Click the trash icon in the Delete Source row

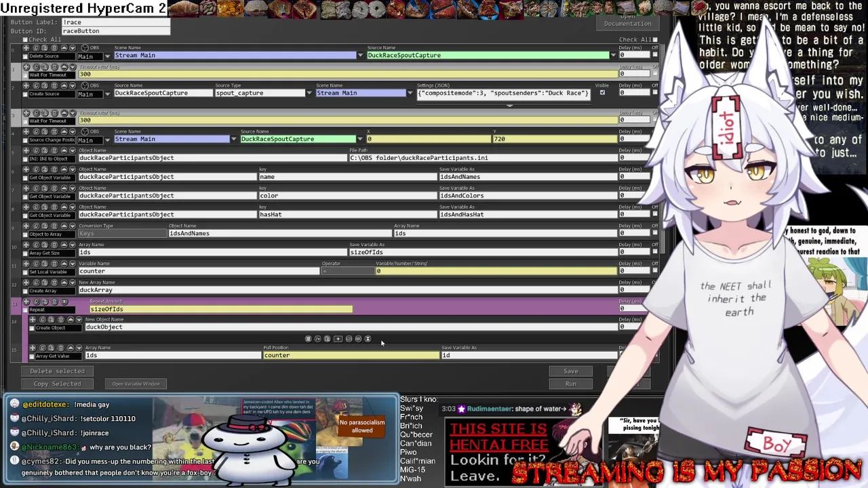pyautogui.click(x=54, y=48)
